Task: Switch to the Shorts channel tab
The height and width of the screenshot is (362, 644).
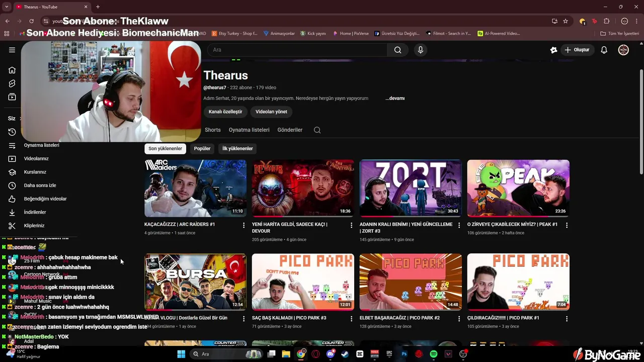Action: click(x=213, y=130)
